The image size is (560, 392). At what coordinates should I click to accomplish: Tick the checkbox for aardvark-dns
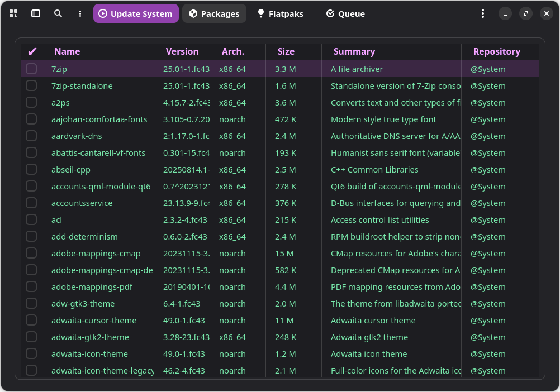(31, 136)
